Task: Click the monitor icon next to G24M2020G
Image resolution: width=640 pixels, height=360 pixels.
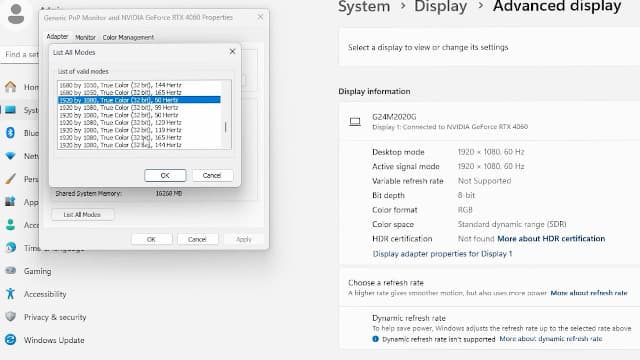Action: click(355, 122)
